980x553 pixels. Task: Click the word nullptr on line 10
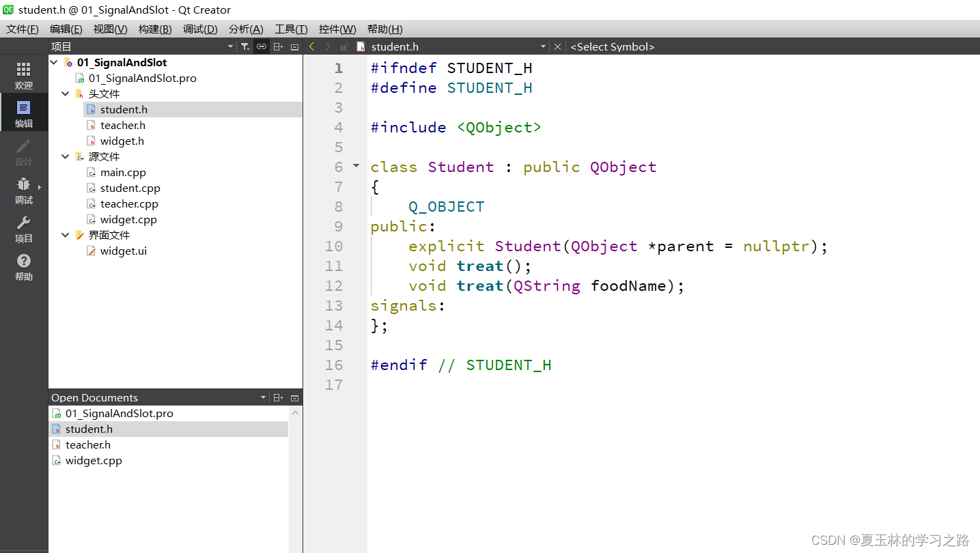pyautogui.click(x=776, y=246)
